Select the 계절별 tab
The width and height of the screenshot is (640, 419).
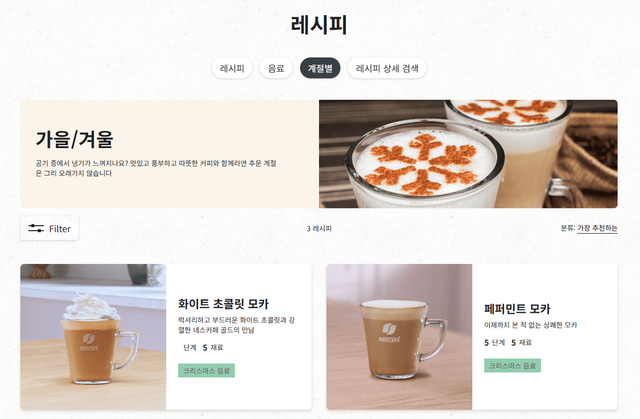320,68
